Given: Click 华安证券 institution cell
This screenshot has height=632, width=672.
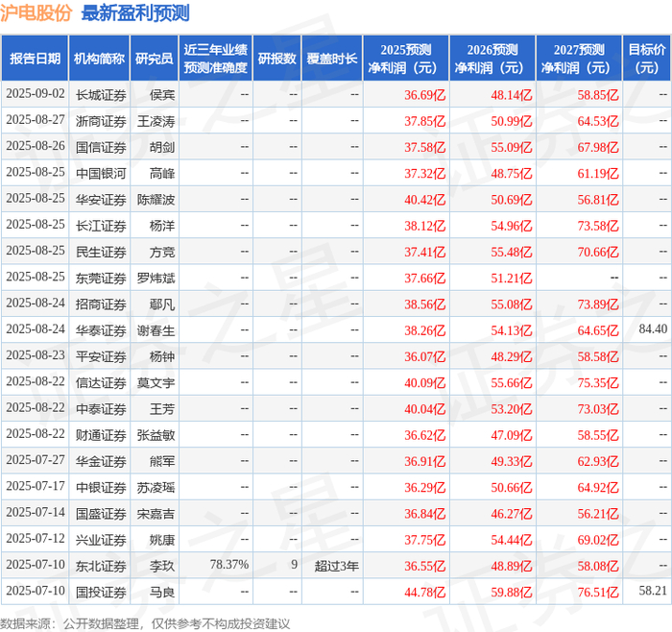Looking at the screenshot, I should coord(101,200).
